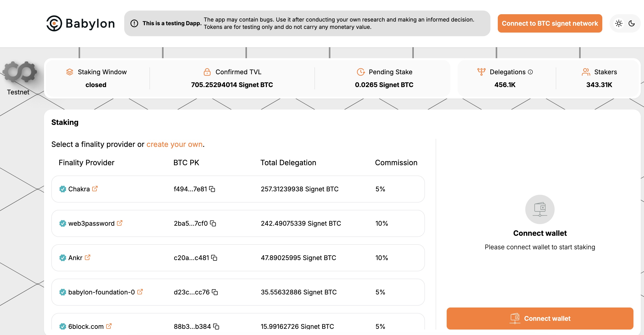Copy Chakra BTC PK f494...7e81

tap(212, 189)
